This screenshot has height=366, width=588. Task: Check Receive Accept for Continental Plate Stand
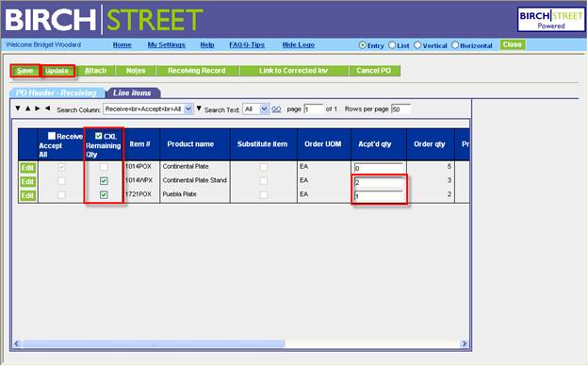coord(61,181)
